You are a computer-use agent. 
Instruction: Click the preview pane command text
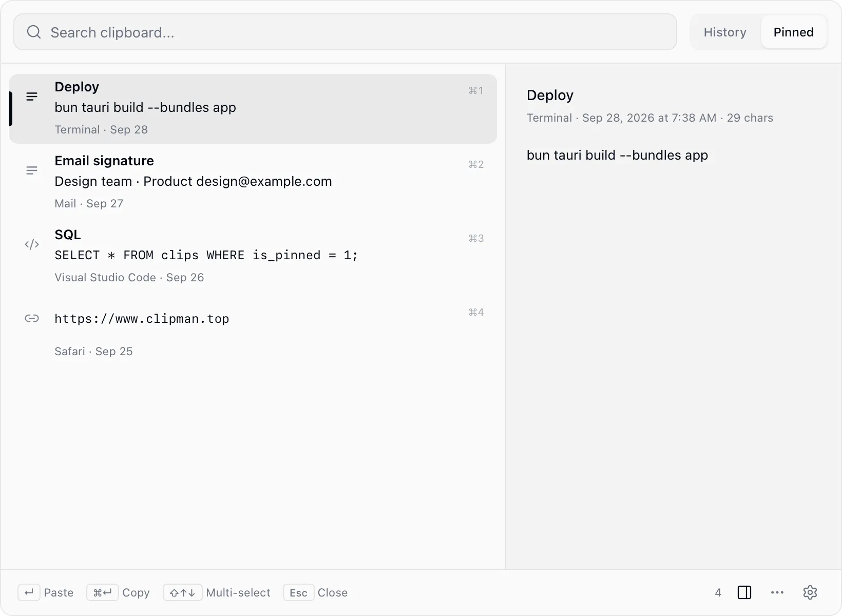click(617, 155)
